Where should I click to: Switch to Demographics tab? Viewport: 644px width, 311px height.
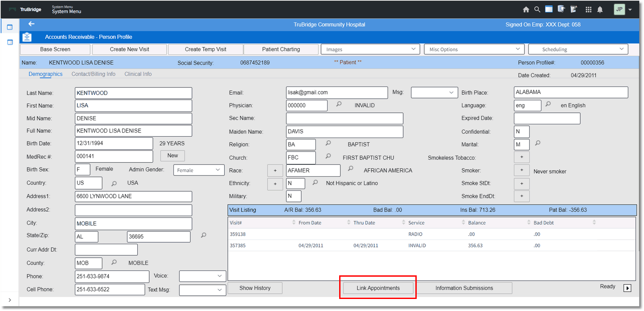45,74
